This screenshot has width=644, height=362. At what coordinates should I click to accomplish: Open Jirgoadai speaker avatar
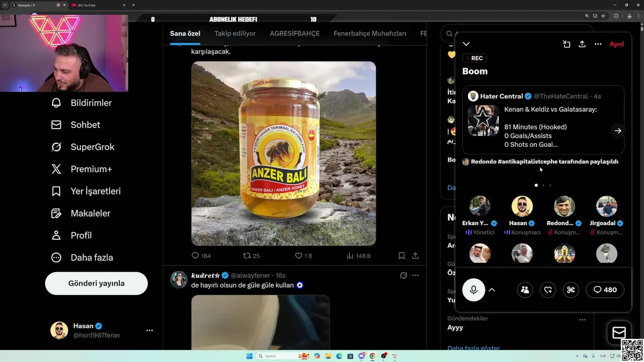(606, 206)
